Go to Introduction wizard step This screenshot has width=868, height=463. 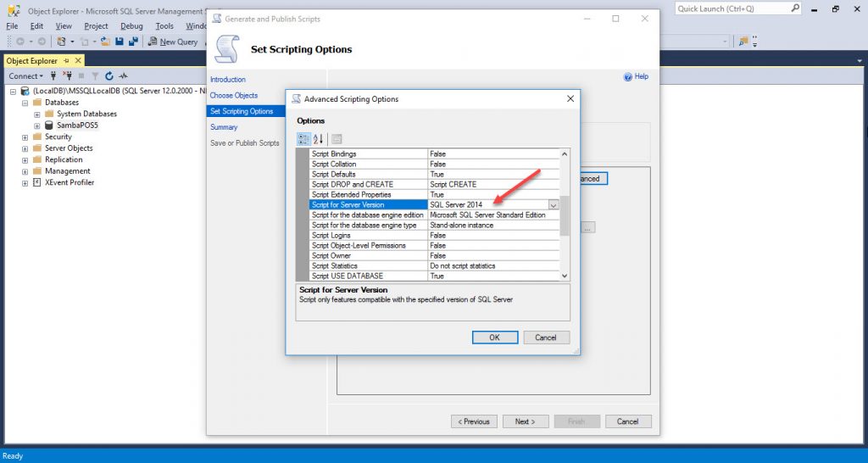(227, 79)
